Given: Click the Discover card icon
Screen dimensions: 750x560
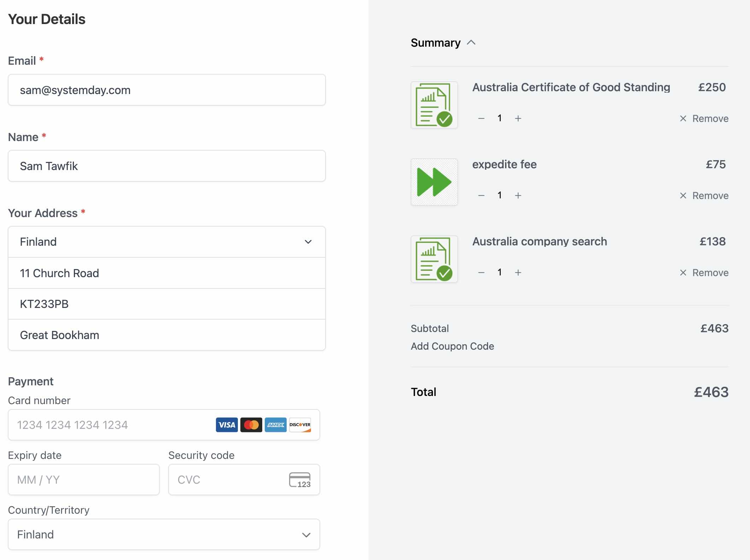Looking at the screenshot, I should (x=300, y=425).
